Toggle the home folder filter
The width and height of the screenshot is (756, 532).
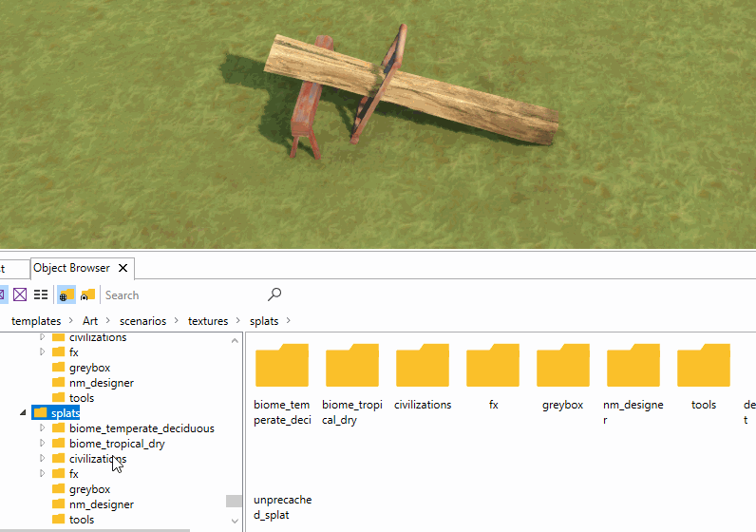(87, 294)
